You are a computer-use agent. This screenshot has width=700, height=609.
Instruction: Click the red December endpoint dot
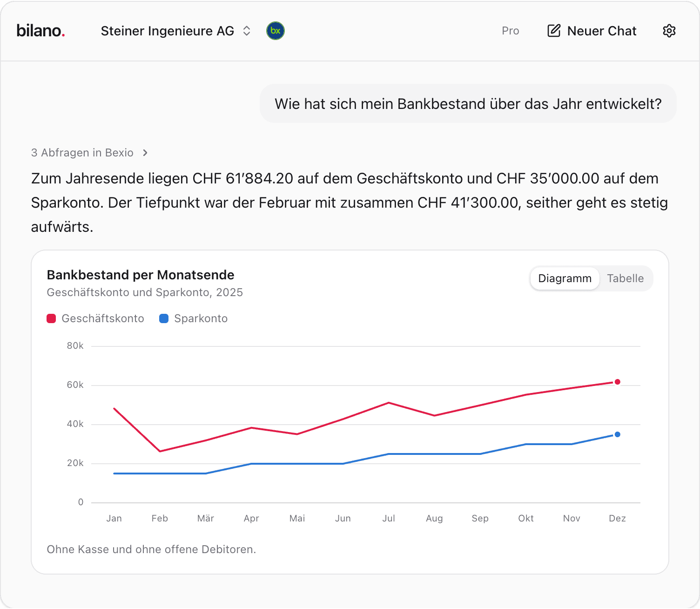[x=617, y=382]
